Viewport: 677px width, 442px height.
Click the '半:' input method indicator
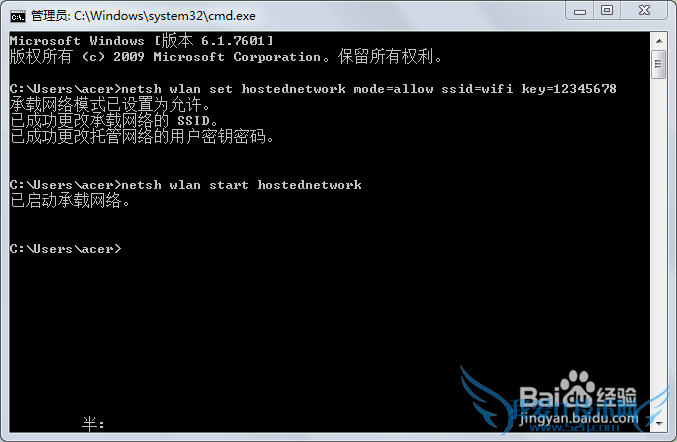(93, 424)
